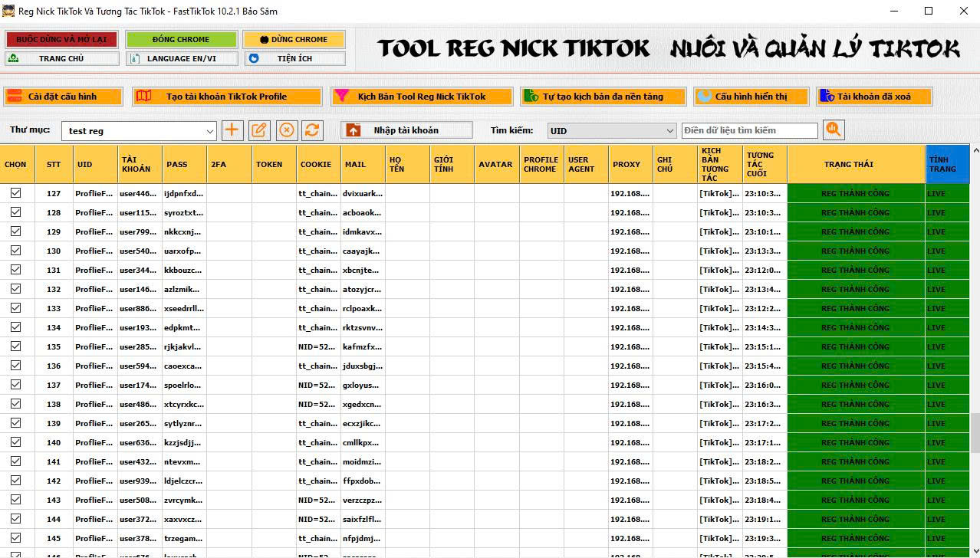Click the CHỌN column header
Screen dimensions: 980x558
pos(15,164)
